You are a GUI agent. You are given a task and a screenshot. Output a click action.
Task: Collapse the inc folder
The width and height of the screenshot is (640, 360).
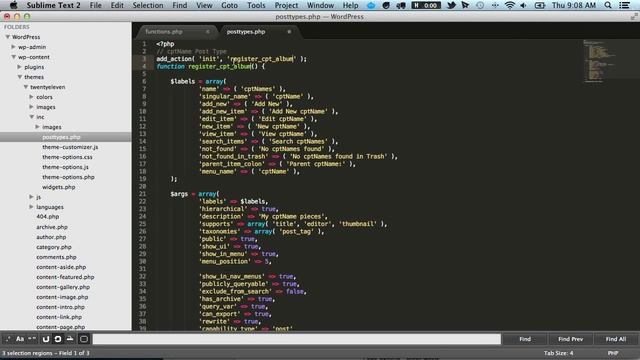31,117
